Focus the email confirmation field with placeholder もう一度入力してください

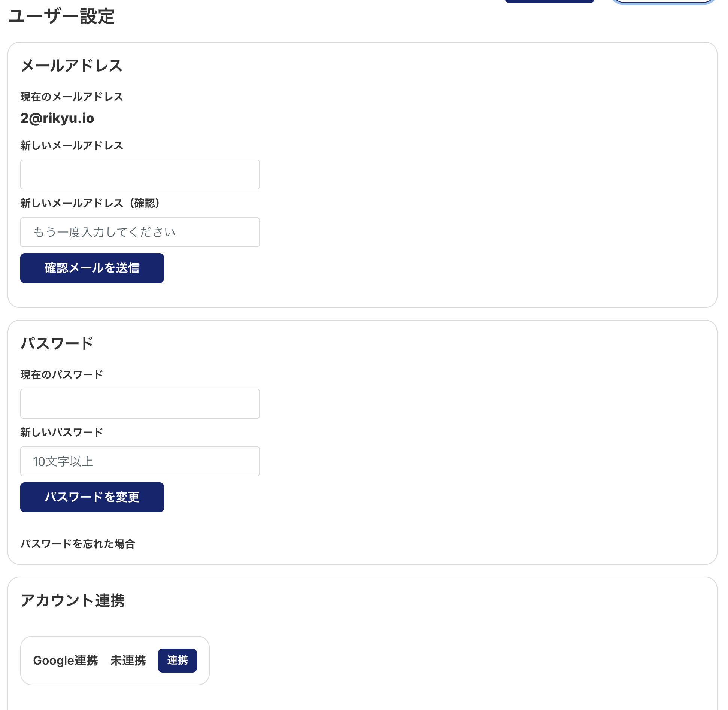click(140, 232)
